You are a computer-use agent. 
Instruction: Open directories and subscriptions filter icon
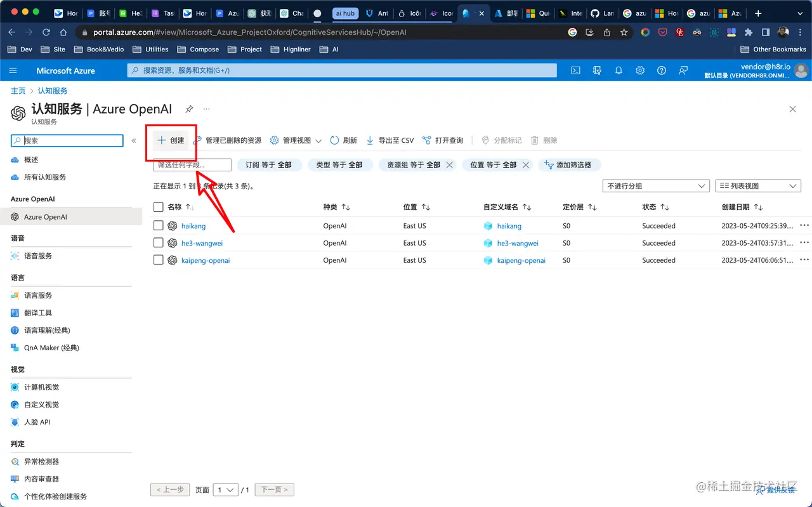click(597, 70)
